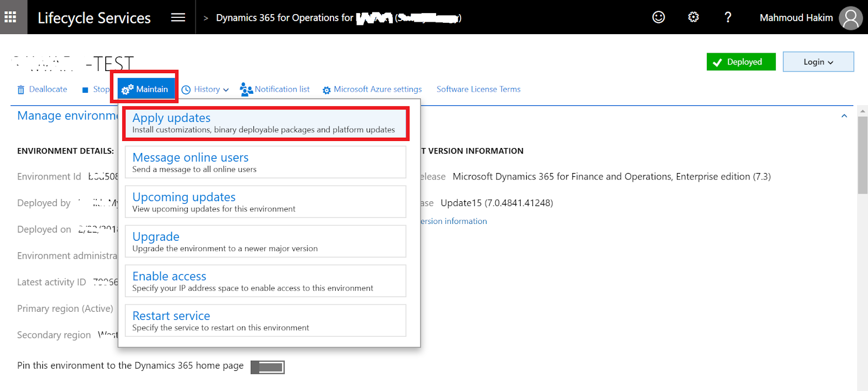Select Upcoming updates menu option
Viewport: 868px width, 391px height.
[x=265, y=202]
